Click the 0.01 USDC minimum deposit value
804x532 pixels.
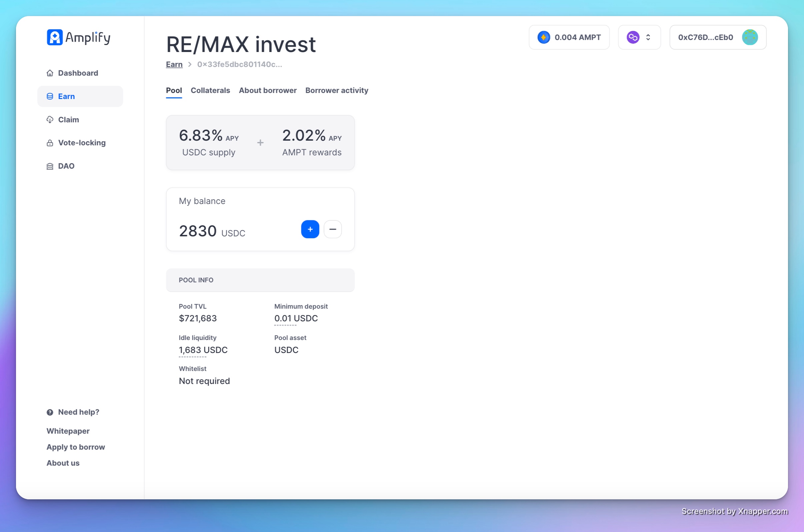coord(296,319)
